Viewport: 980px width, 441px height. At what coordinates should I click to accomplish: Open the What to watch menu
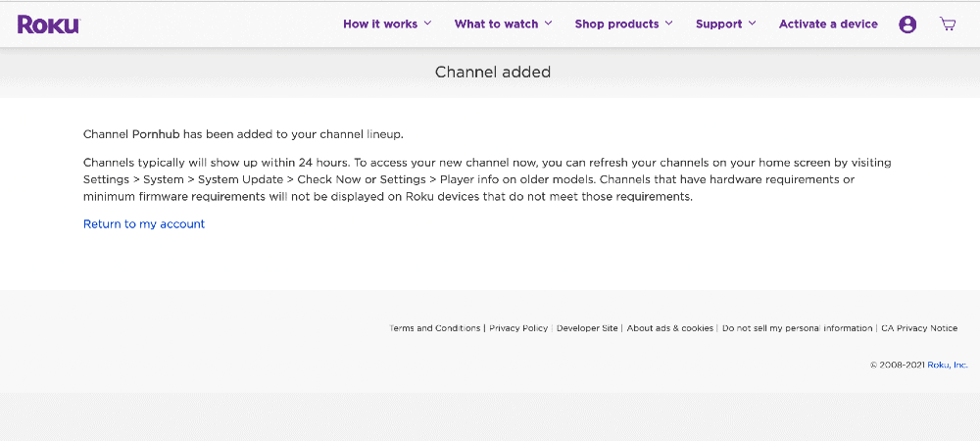pyautogui.click(x=496, y=24)
